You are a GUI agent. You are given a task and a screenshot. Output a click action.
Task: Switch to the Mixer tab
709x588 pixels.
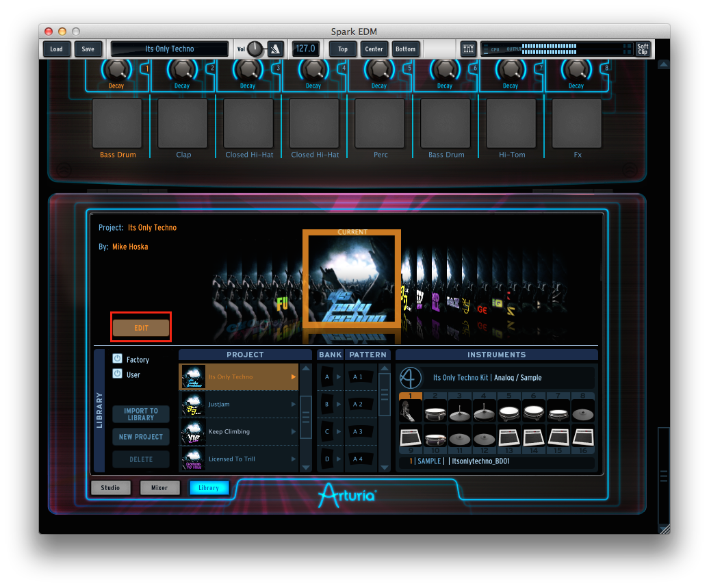pyautogui.click(x=159, y=487)
